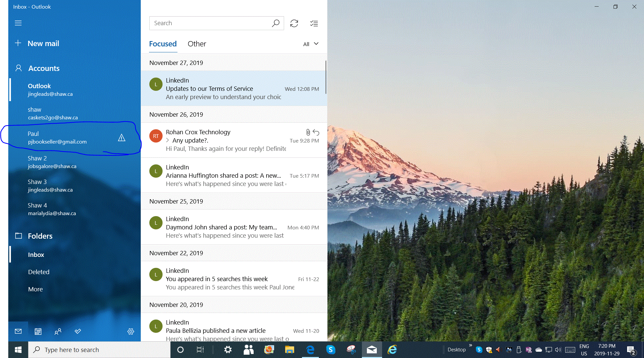Open Cortana from the taskbar

tap(180, 350)
